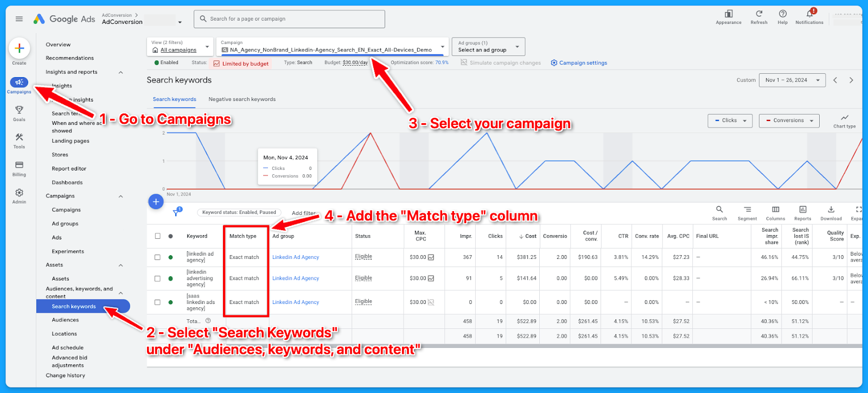Select all keywords with header checkbox

(157, 236)
